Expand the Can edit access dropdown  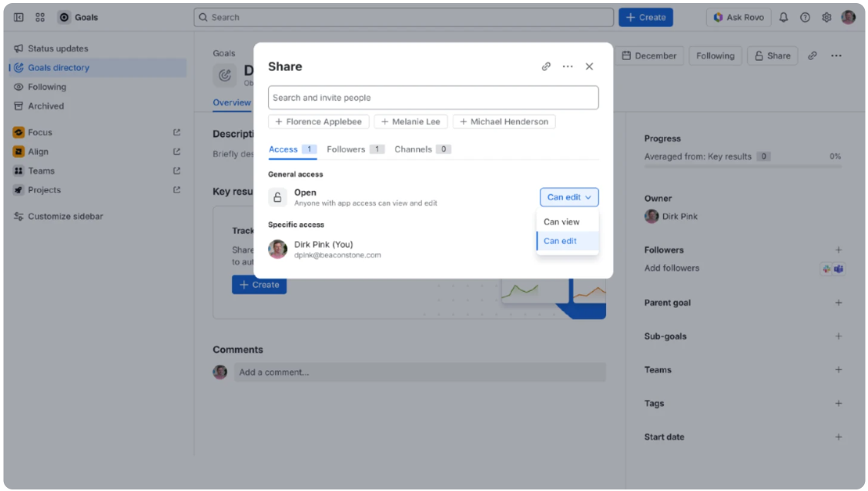(x=569, y=197)
